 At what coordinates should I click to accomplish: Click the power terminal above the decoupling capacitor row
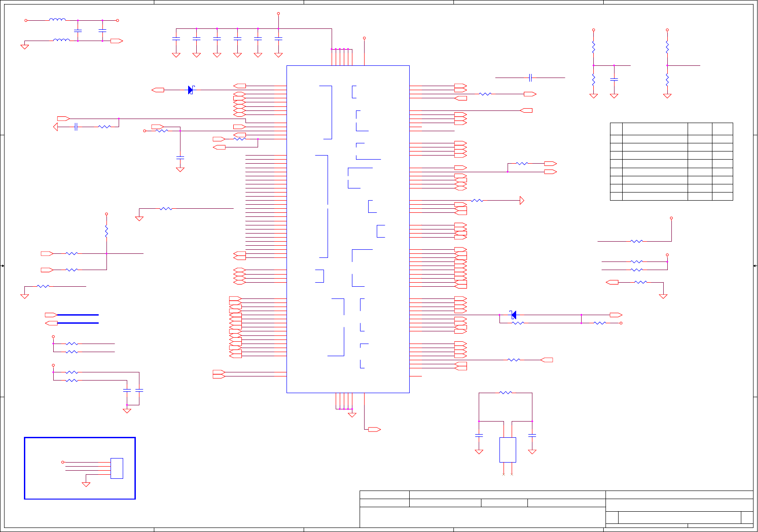tap(278, 14)
